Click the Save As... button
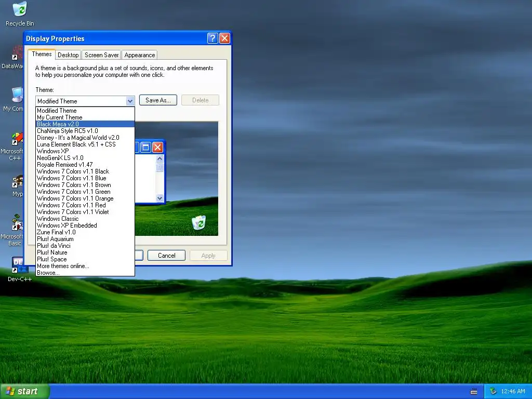This screenshot has width=532, height=399. point(158,100)
